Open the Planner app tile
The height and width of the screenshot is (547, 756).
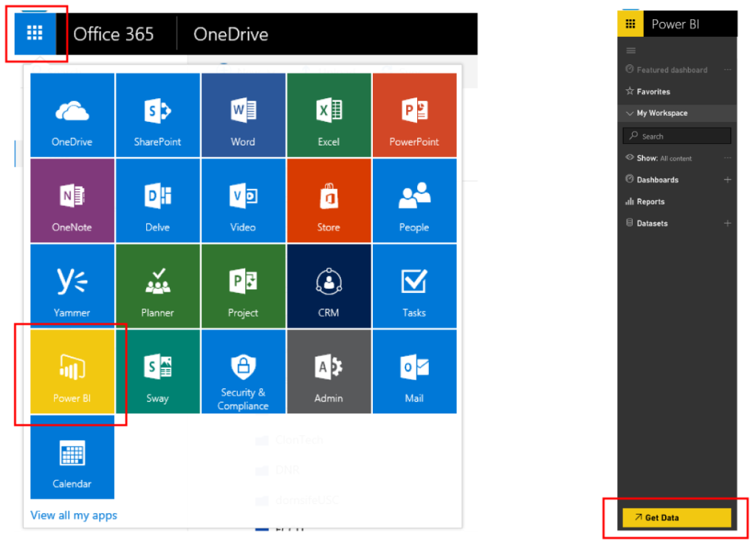coord(158,286)
